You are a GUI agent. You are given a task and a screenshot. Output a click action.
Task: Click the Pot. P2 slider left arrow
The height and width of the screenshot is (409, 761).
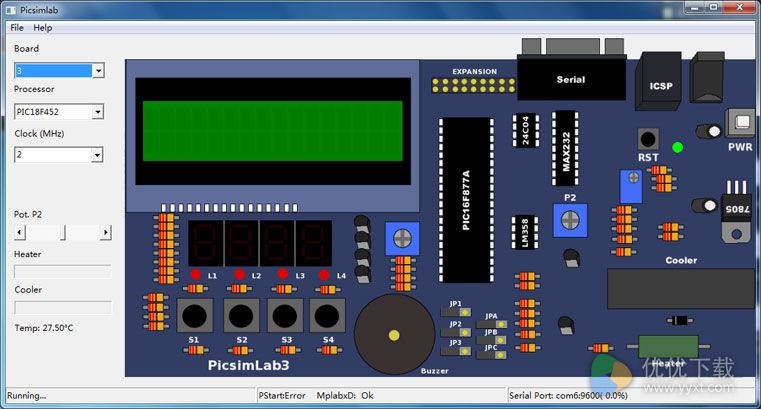point(19,232)
